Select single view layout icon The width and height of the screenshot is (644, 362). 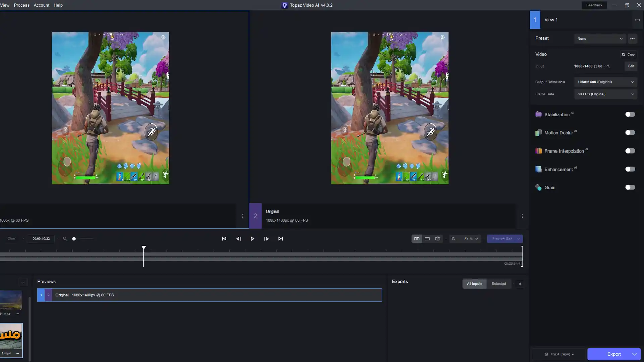(x=427, y=239)
